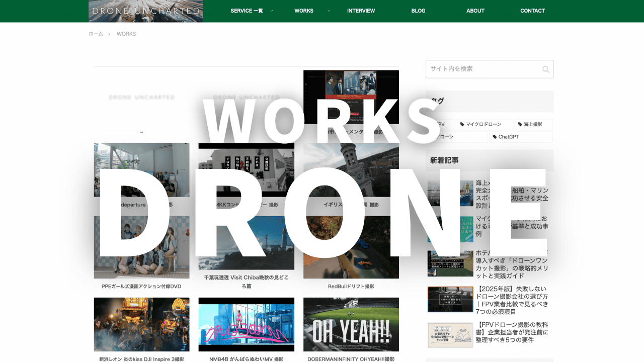
Task: Open the RedBullドリフト撮影 work thumbnail
Action: click(351, 246)
